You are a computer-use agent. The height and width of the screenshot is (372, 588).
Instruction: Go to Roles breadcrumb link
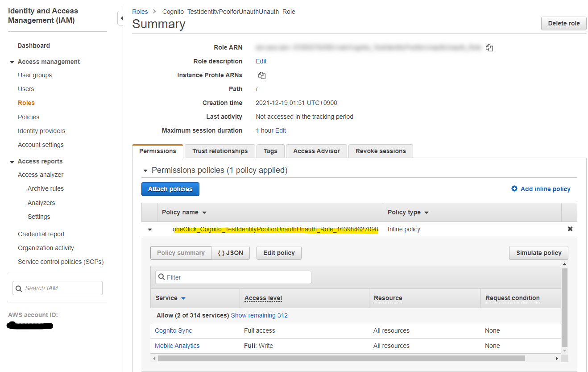click(140, 12)
